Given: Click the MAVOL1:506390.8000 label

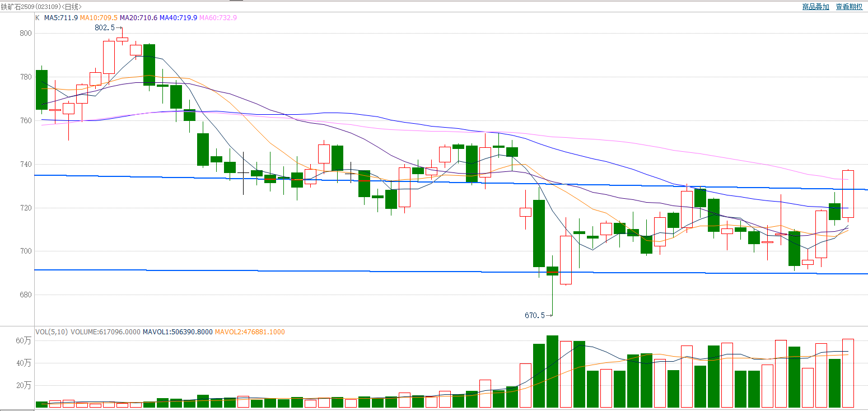Looking at the screenshot, I should click(x=178, y=332).
